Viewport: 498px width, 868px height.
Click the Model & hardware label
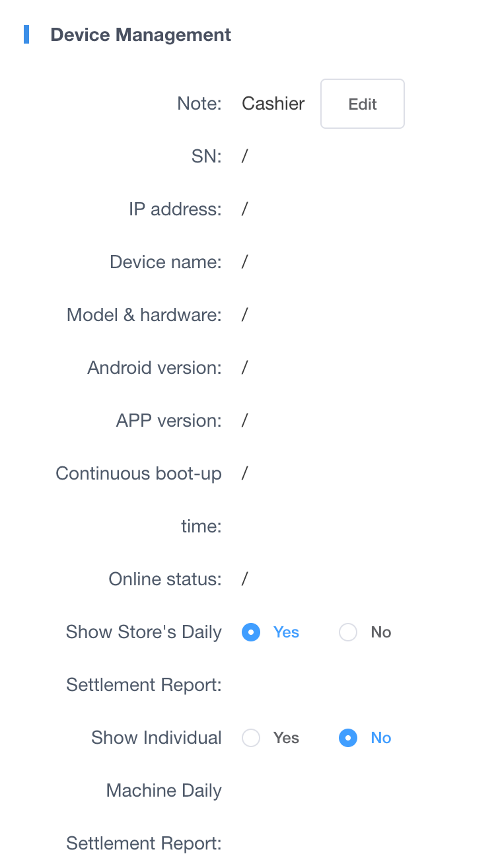[144, 315]
